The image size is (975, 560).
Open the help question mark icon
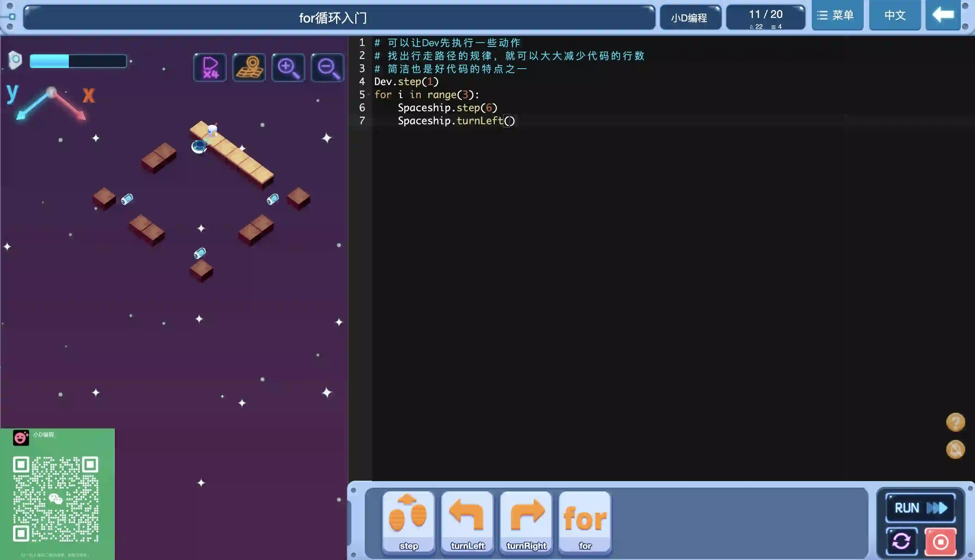pos(955,422)
